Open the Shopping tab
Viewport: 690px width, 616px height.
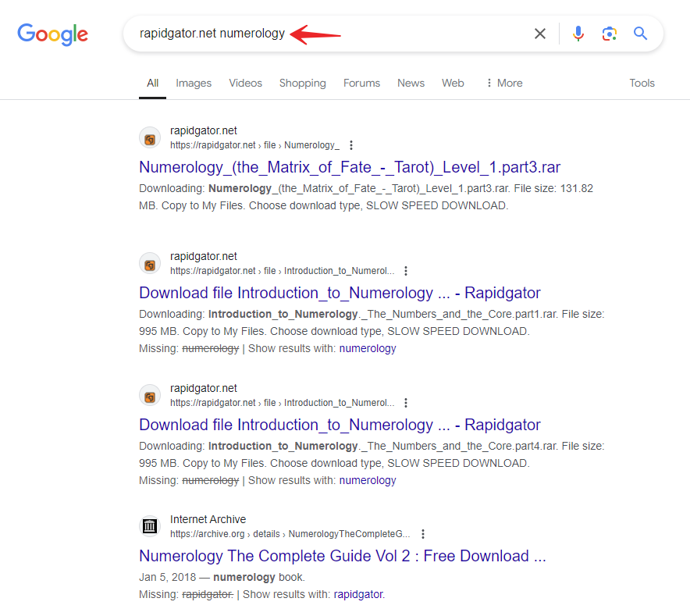pos(303,84)
